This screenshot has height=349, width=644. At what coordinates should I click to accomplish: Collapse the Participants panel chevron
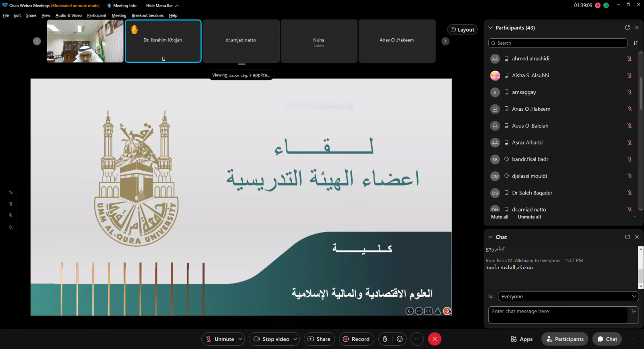click(490, 28)
